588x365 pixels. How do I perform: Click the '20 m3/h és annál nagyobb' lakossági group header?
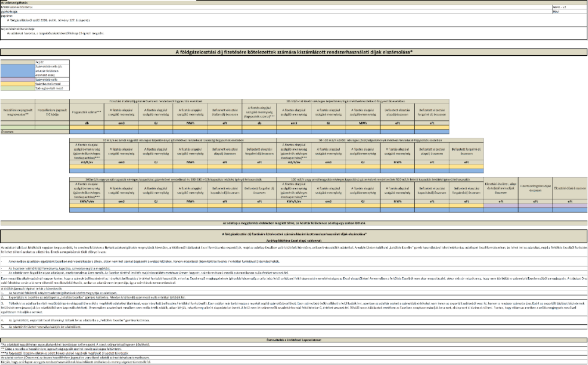coord(173,140)
